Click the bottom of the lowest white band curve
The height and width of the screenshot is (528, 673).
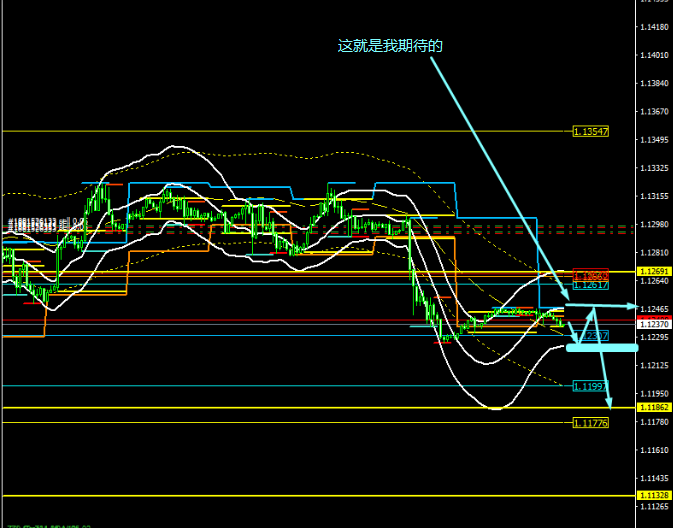497,407
